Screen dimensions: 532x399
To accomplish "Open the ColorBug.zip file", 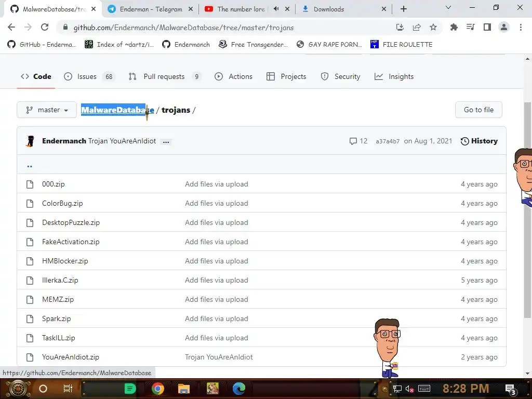I will point(62,203).
